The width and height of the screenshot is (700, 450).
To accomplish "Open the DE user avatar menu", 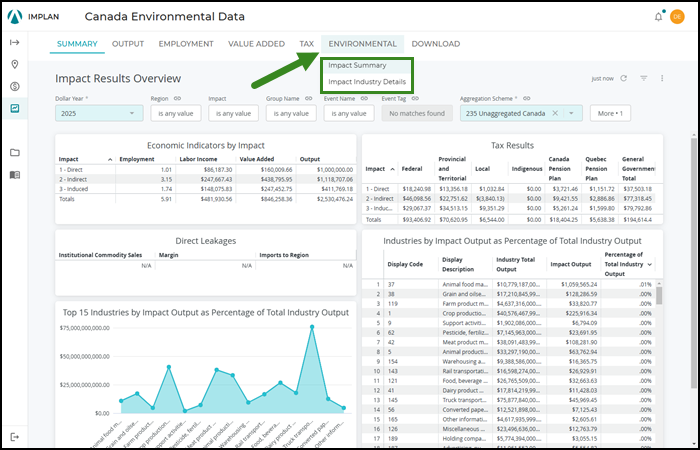I will [x=677, y=17].
